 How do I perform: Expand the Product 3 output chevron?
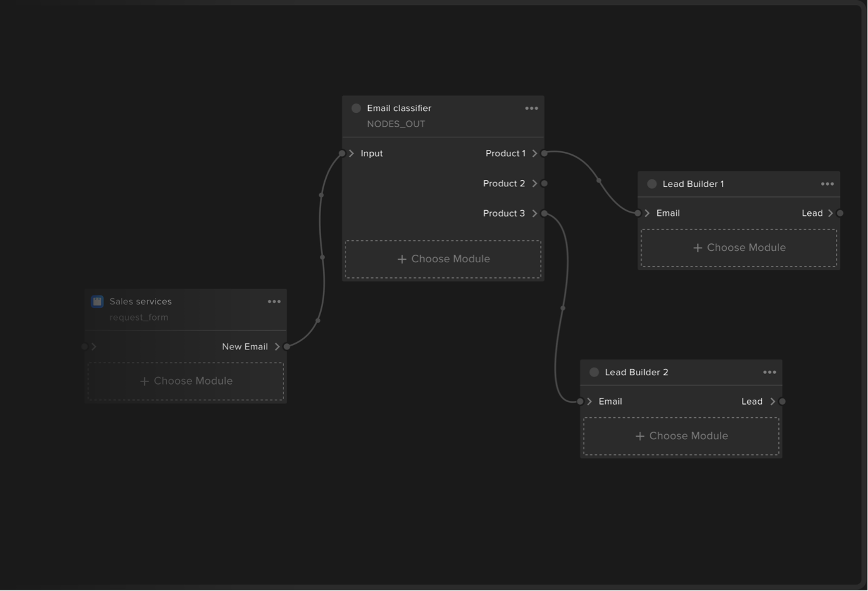[x=534, y=213]
